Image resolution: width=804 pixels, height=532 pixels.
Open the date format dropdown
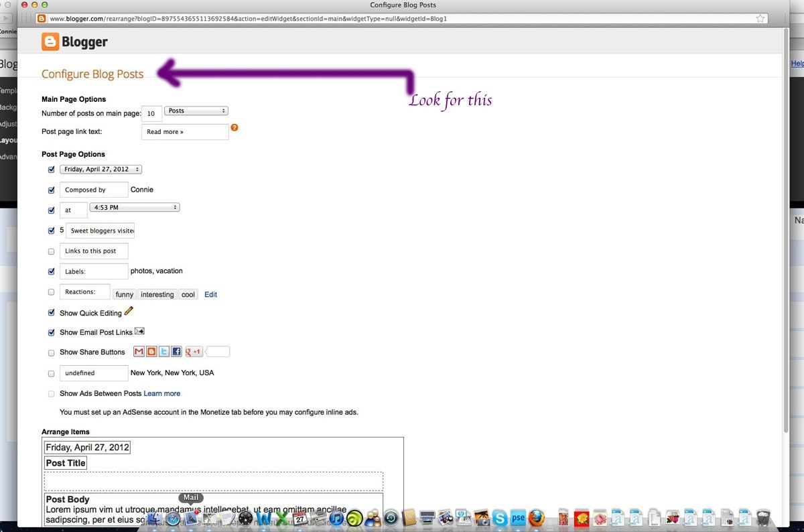100,170
